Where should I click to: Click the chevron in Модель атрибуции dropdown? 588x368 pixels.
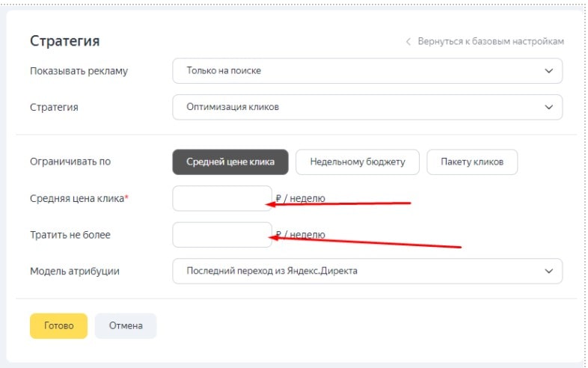click(549, 271)
